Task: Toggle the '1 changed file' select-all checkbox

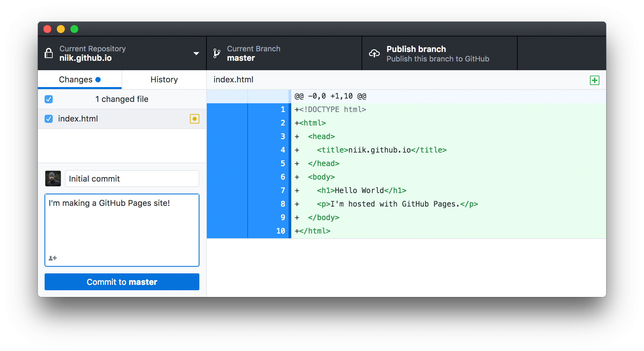Action: pyautogui.click(x=49, y=99)
